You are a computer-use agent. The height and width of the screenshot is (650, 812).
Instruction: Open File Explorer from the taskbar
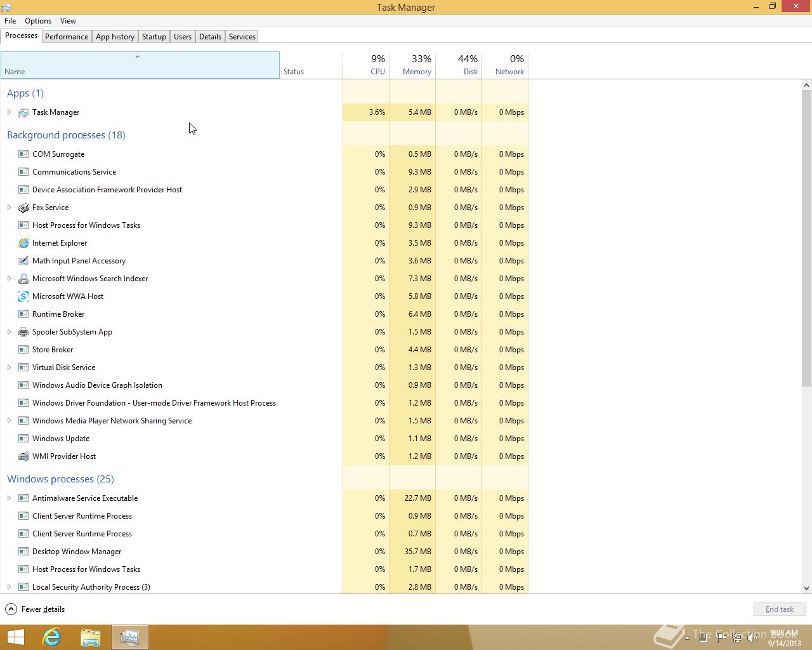(x=91, y=637)
